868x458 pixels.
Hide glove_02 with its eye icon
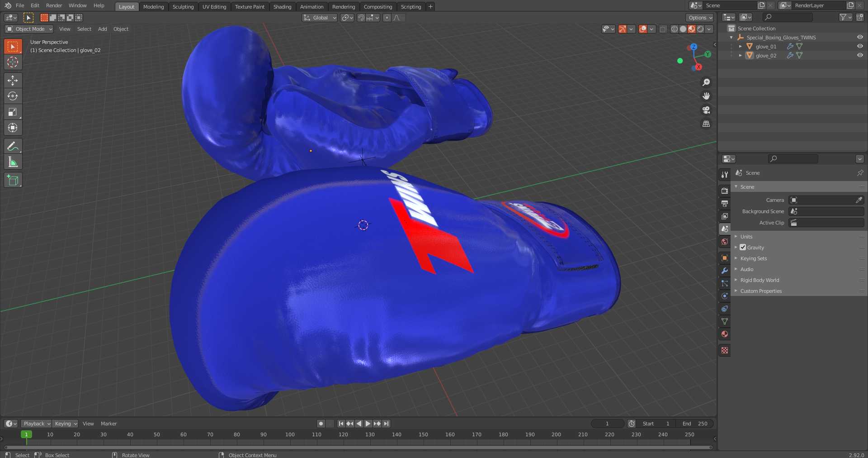click(860, 55)
